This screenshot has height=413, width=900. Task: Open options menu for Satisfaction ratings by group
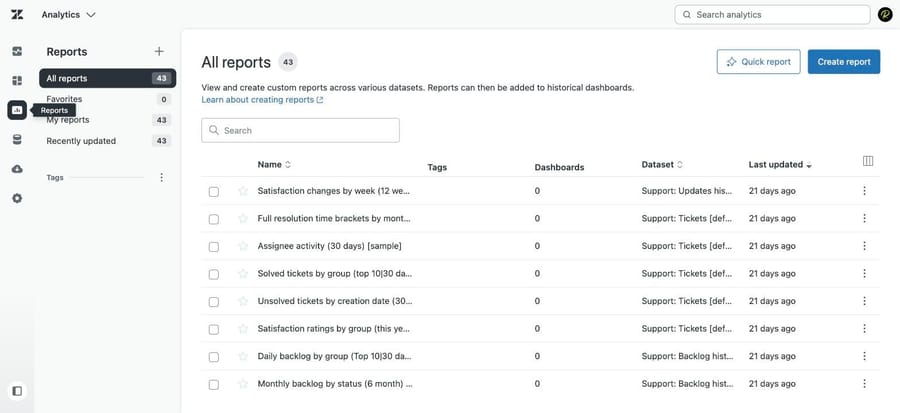(864, 329)
